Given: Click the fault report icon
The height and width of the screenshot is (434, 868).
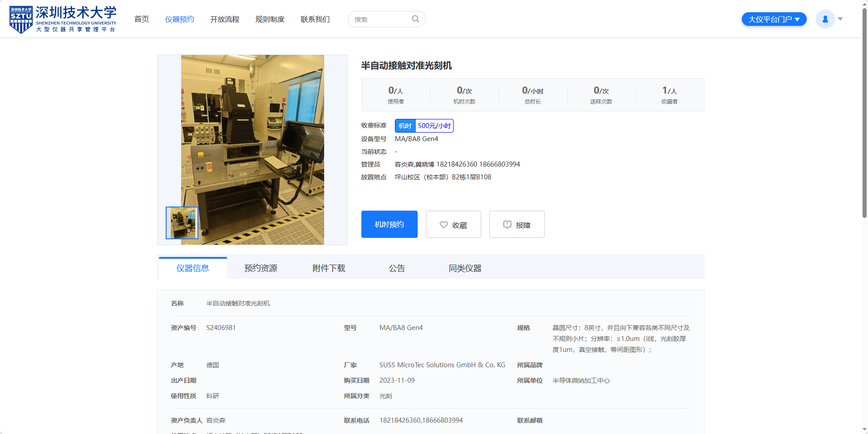Looking at the screenshot, I should (507, 225).
